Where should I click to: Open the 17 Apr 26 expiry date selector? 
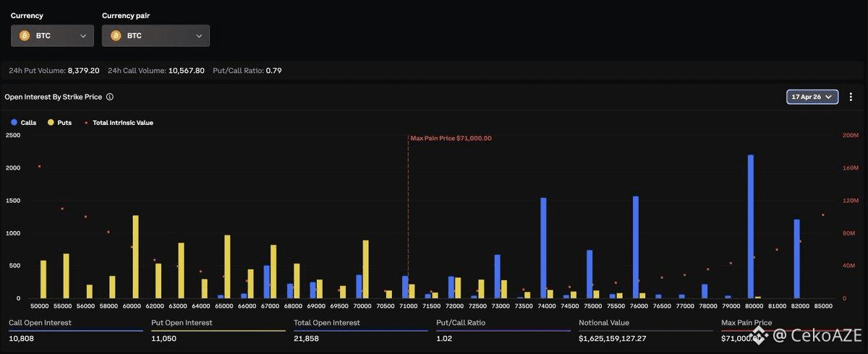click(812, 97)
